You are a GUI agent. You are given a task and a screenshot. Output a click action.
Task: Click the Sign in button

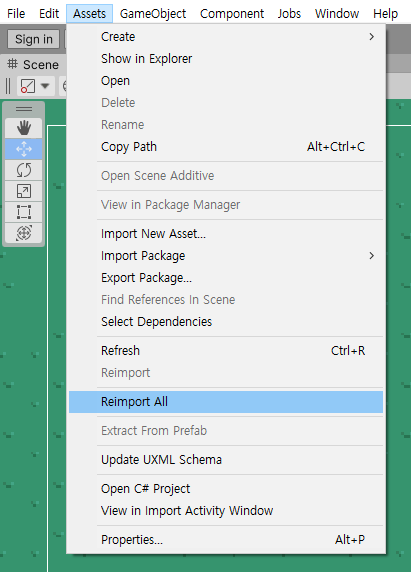(x=34, y=39)
